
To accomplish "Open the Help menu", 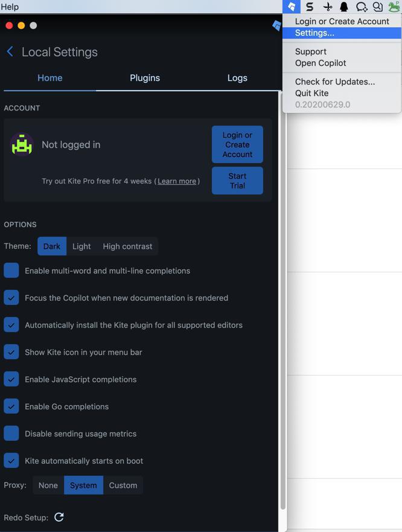I will [x=10, y=7].
